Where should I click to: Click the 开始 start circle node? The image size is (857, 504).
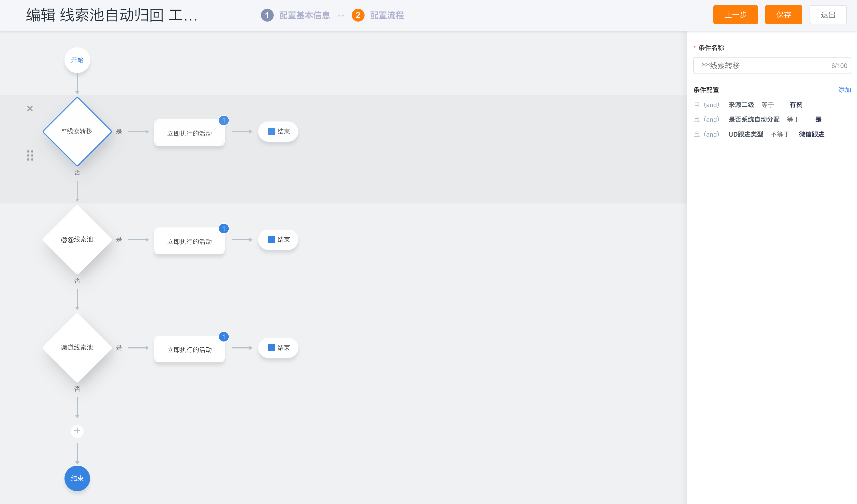click(77, 60)
